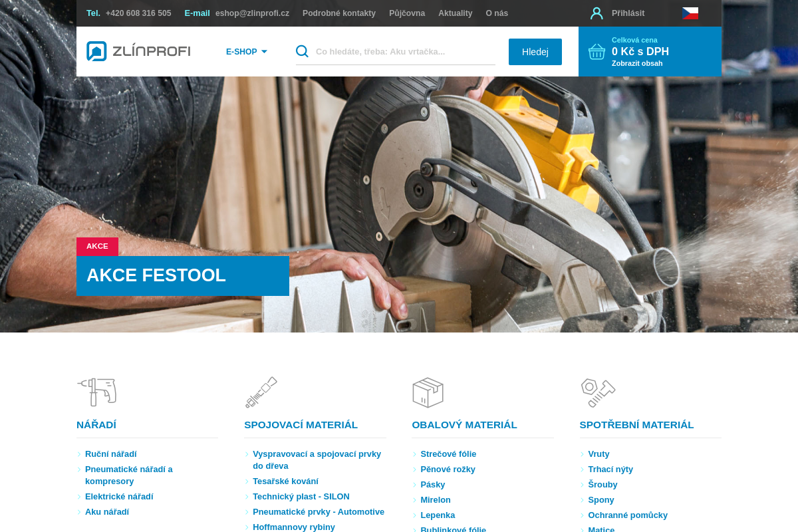Open Elektrické nářadí subcategory
798x532 pixels.
pos(119,497)
